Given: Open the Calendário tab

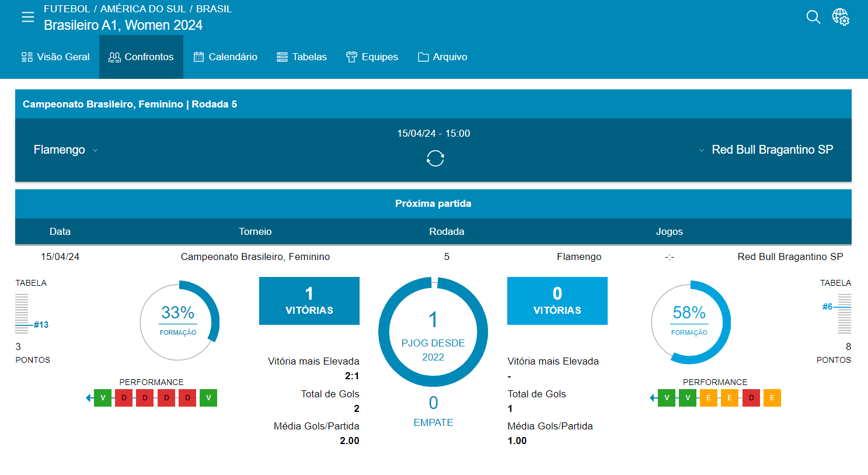Looking at the screenshot, I should point(225,57).
